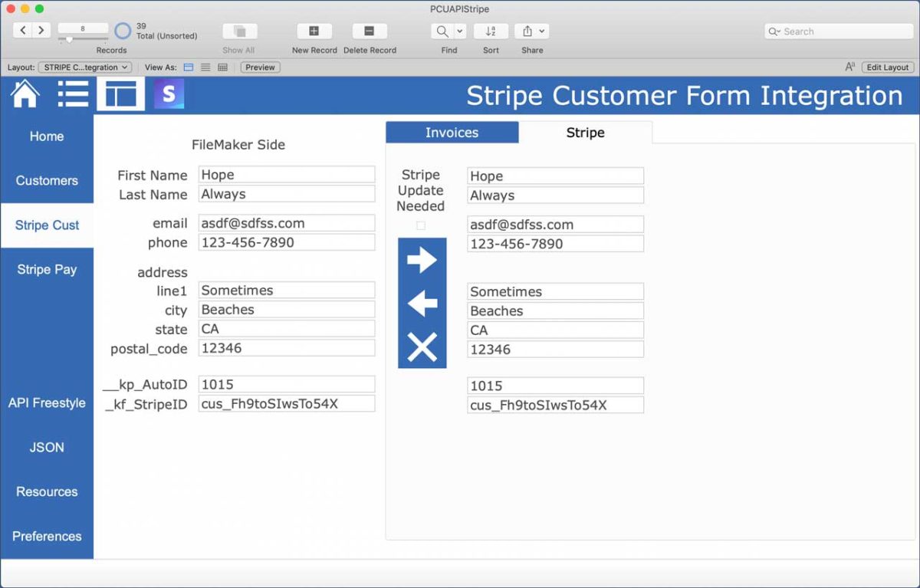Open Edit Layout mode

(x=887, y=67)
